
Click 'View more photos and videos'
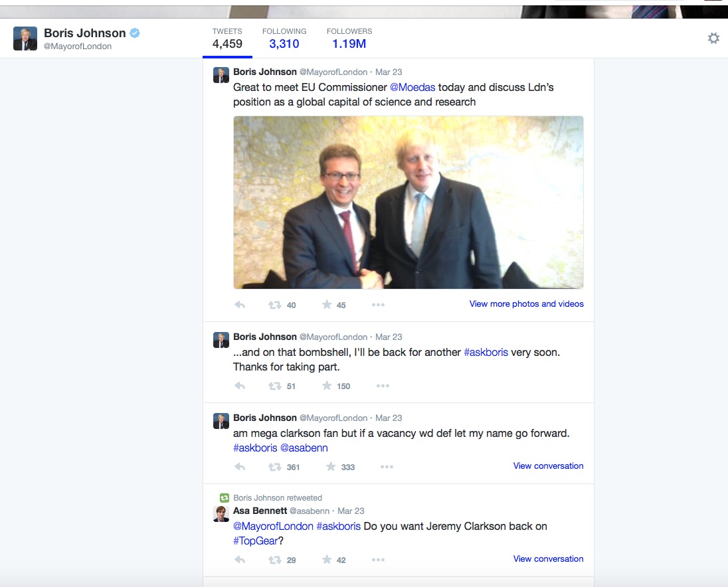tap(527, 304)
